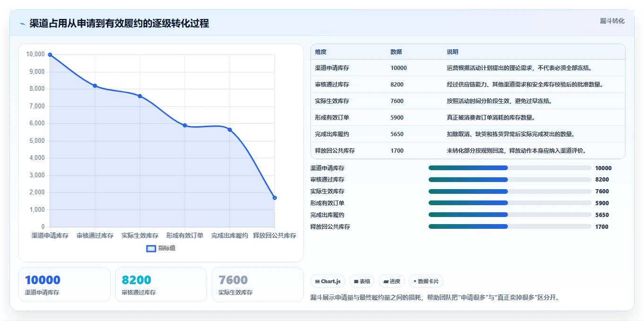Click the y-axis label 10,000
644x321 pixels.
click(x=35, y=54)
